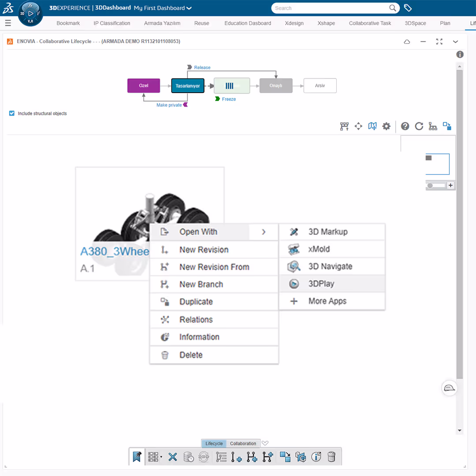This screenshot has width=476, height=476.
Task: Select More Apps in submenu
Action: point(332,301)
